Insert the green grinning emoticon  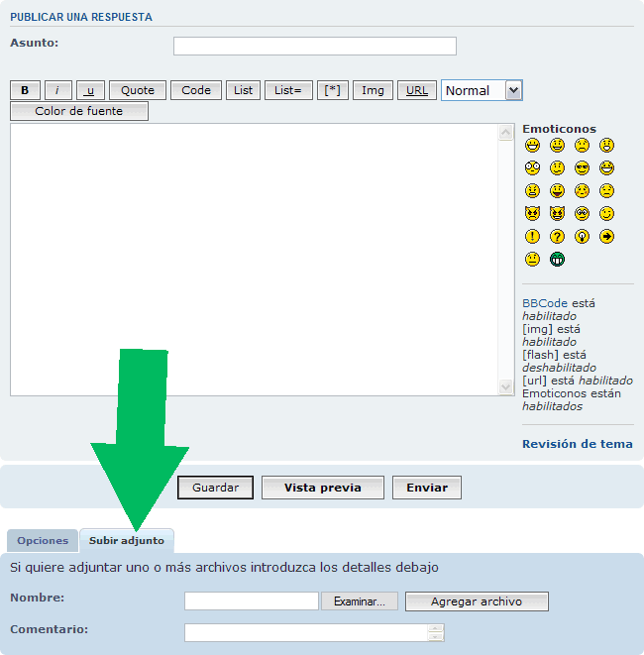[558, 260]
